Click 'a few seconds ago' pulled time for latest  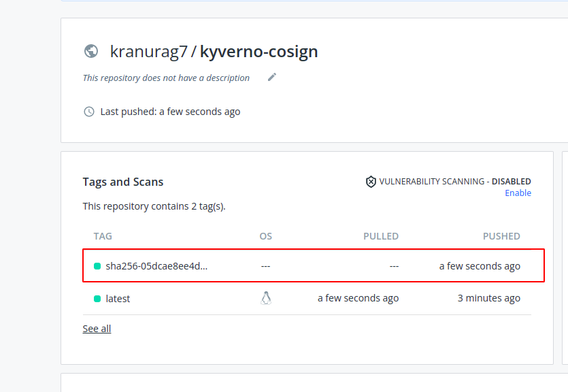coord(358,298)
